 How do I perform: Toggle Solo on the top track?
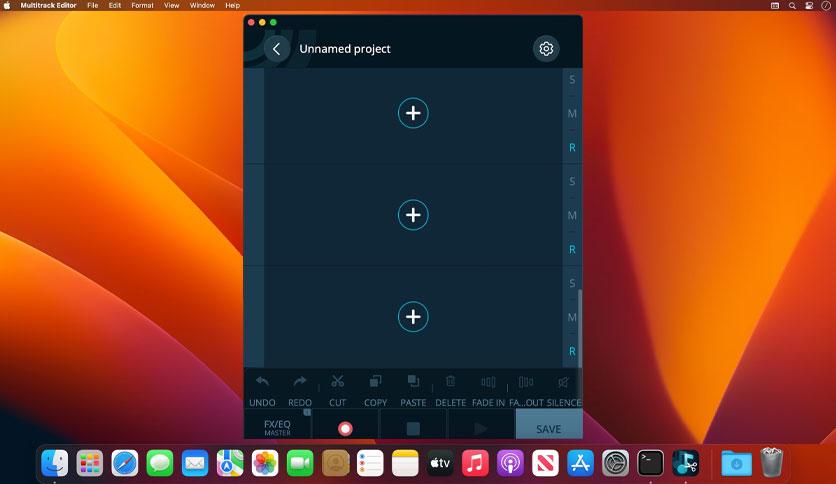[572, 80]
